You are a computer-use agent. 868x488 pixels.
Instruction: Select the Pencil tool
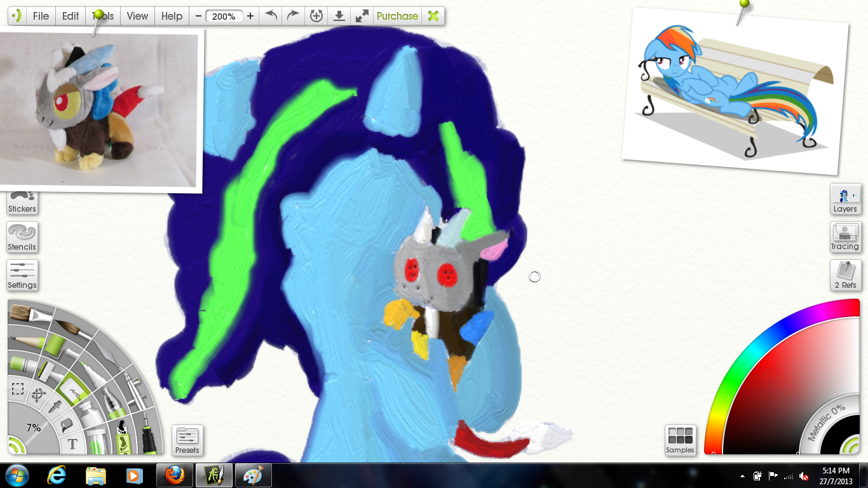(x=28, y=342)
